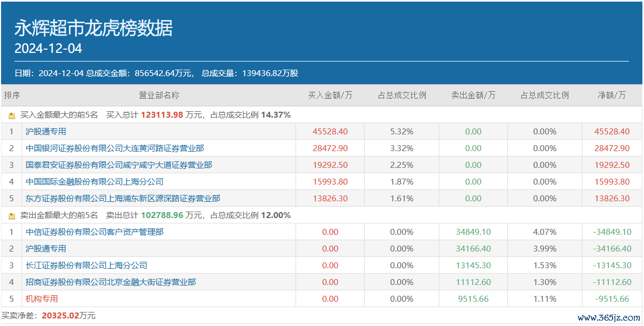
Task: Select the 1.53% ratio cell
Action: (545, 266)
